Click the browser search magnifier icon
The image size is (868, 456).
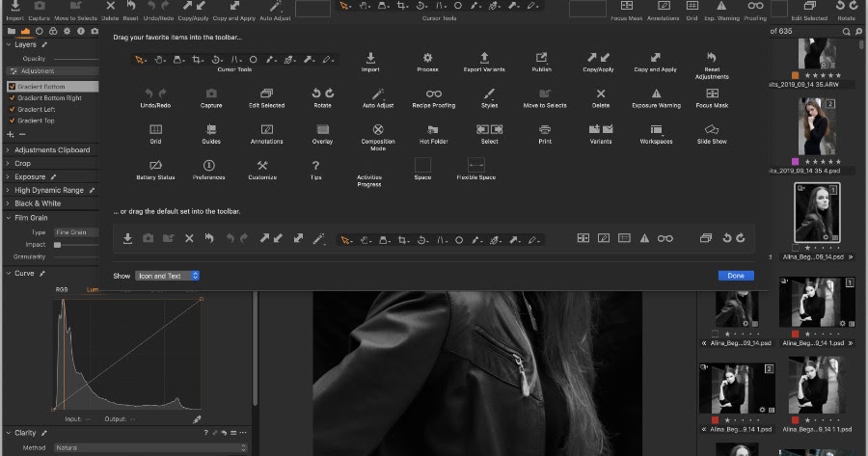847,32
